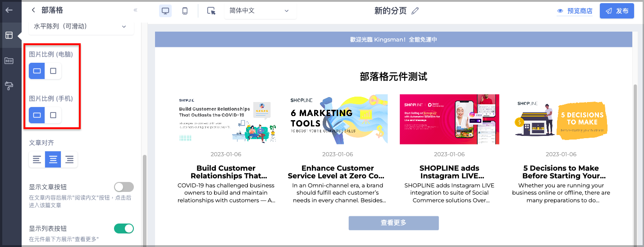This screenshot has width=644, height=247.
Task: Select the wide image ratio for desktop (电脑)
Action: tap(37, 71)
